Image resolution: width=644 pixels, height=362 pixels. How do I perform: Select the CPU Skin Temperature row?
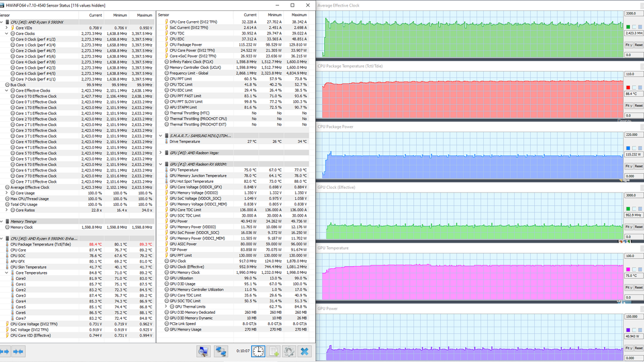[x=77, y=267]
